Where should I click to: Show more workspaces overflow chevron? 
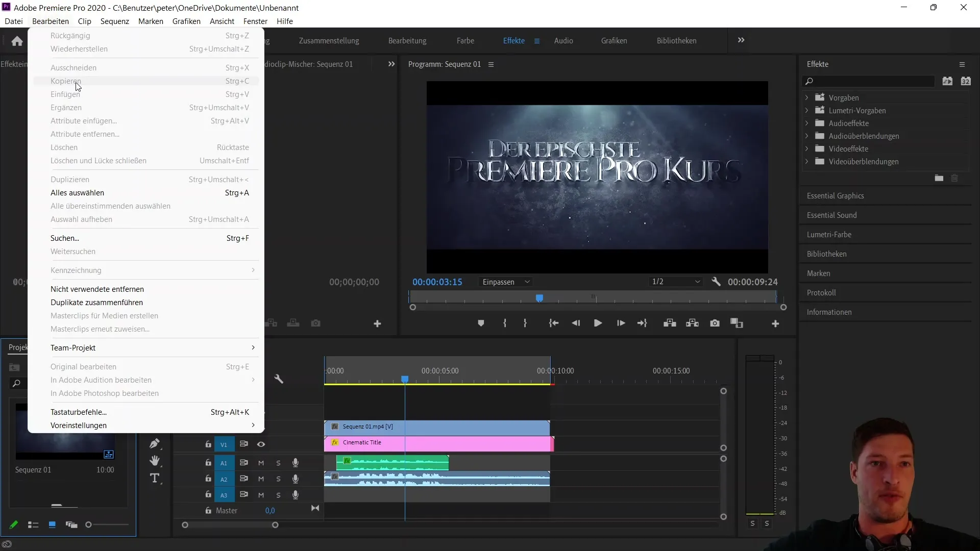741,40
